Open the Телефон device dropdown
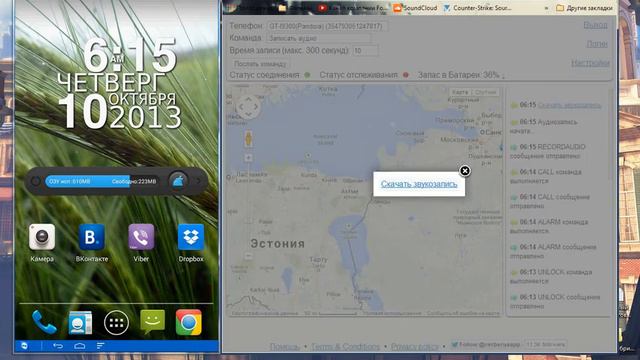The width and height of the screenshot is (640, 360). click(x=327, y=26)
